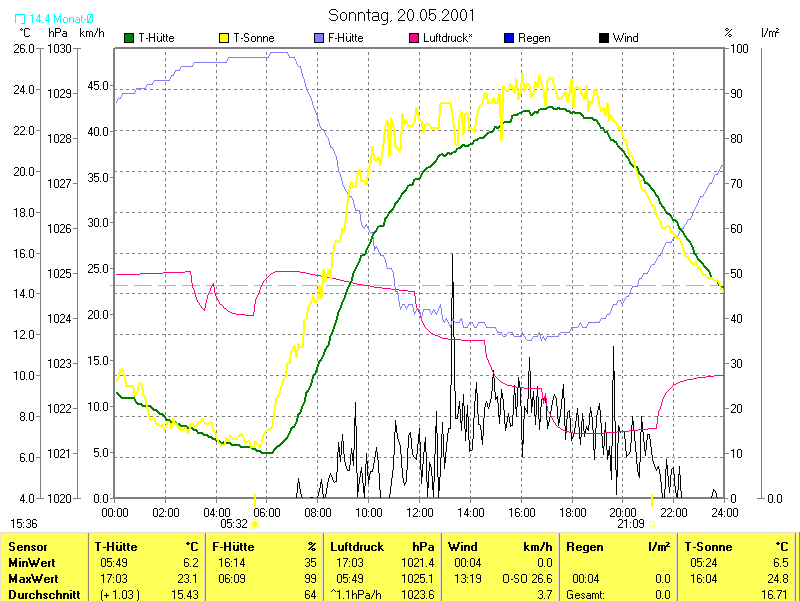Click the light blue F-Hütte legend swatch
Screen dimensions: 800x601
coord(319,38)
